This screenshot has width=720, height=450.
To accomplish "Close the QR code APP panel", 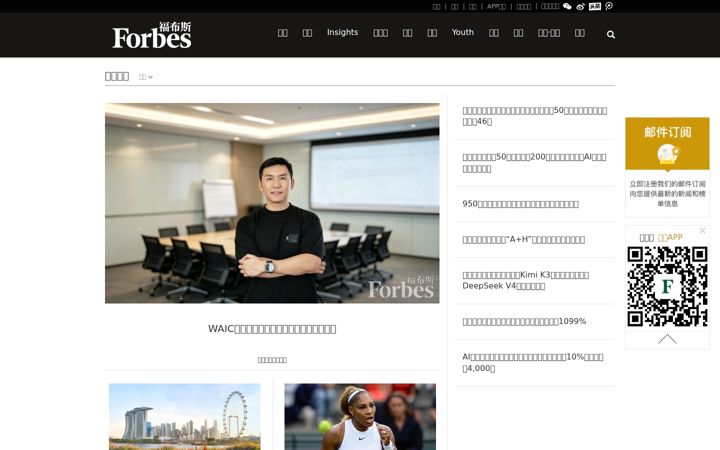I will [x=702, y=231].
